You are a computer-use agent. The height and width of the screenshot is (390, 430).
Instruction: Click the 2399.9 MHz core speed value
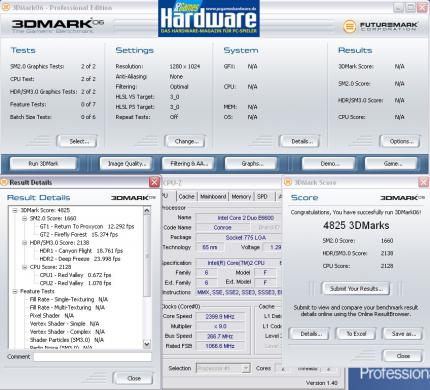(220, 316)
